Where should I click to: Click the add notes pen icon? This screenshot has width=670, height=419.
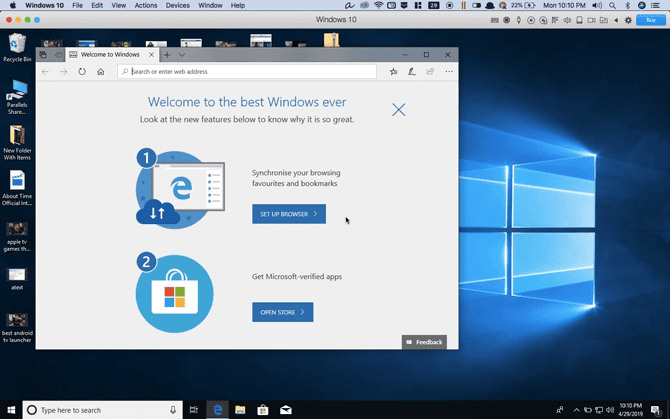click(x=411, y=72)
